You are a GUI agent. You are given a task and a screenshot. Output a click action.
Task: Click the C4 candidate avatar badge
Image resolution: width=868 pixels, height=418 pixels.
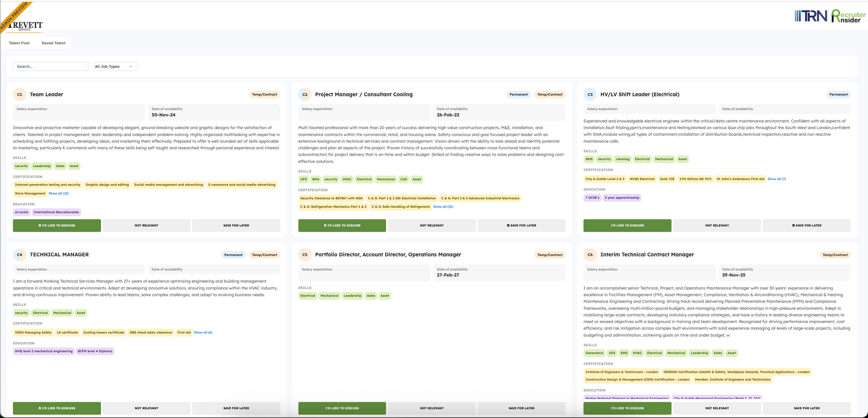click(x=19, y=255)
